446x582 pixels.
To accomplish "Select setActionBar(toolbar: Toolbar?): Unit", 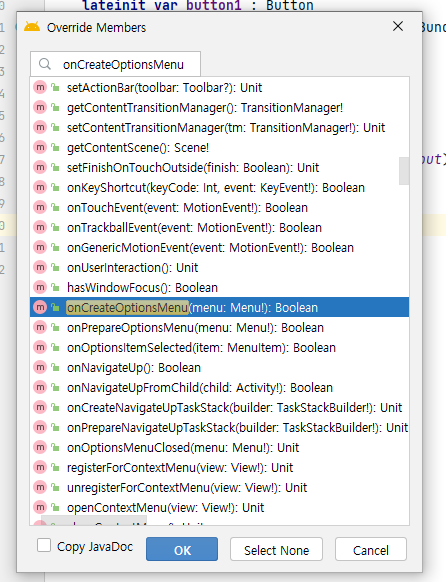I will pos(219,88).
